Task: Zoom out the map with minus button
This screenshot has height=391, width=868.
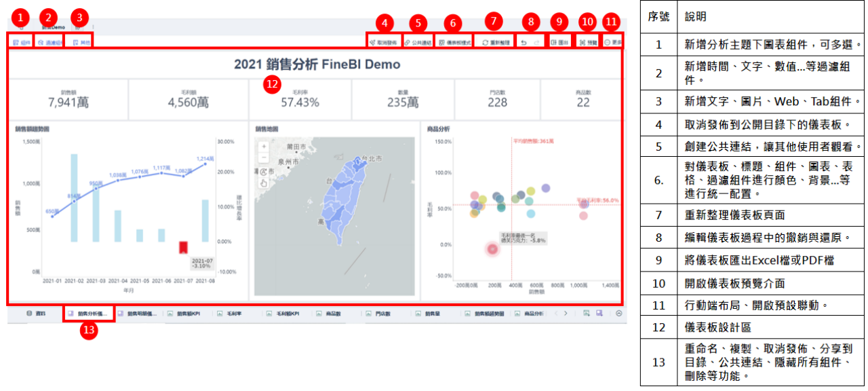Action: [264, 157]
